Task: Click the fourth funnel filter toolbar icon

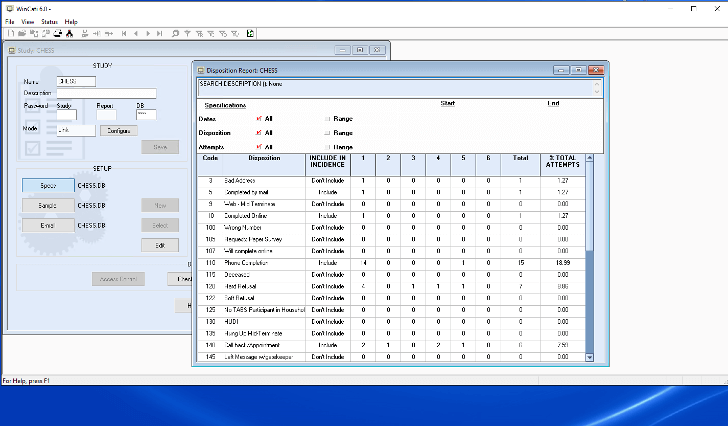Action: (x=223, y=33)
